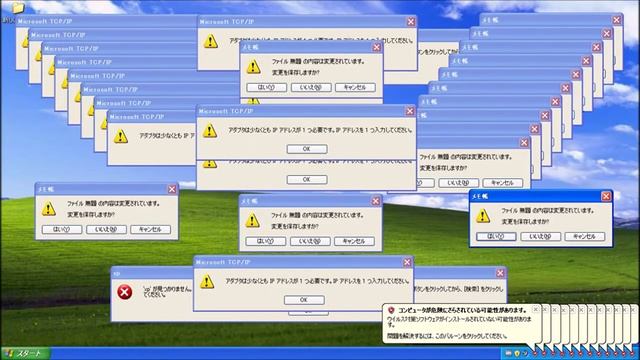Click warning icon in middle TCP/IP dialog covering another one
Screen dimensions: 640x360
[x=210, y=131]
